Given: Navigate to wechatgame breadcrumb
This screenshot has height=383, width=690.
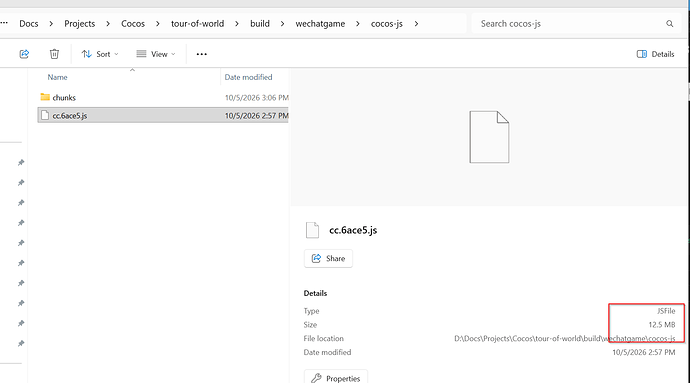Looking at the screenshot, I should (320, 24).
